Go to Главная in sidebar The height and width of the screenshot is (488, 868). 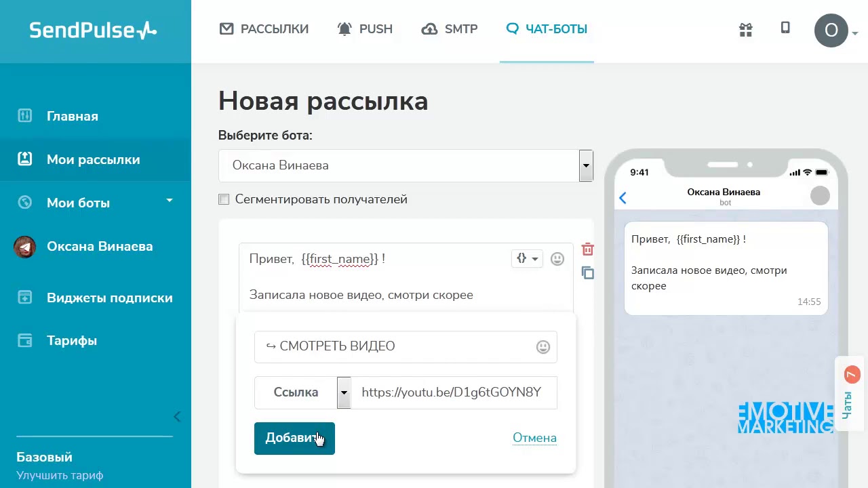(73, 116)
